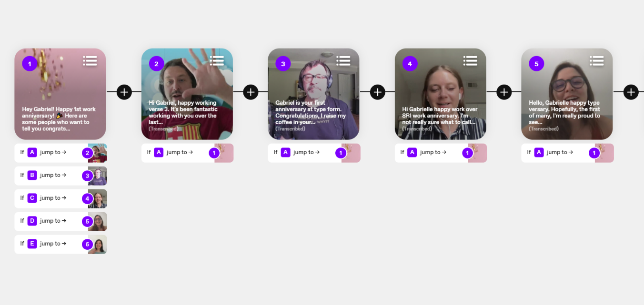Screen dimensions: 644x305
Task: Open the list menu icon on card 4
Action: click(470, 60)
